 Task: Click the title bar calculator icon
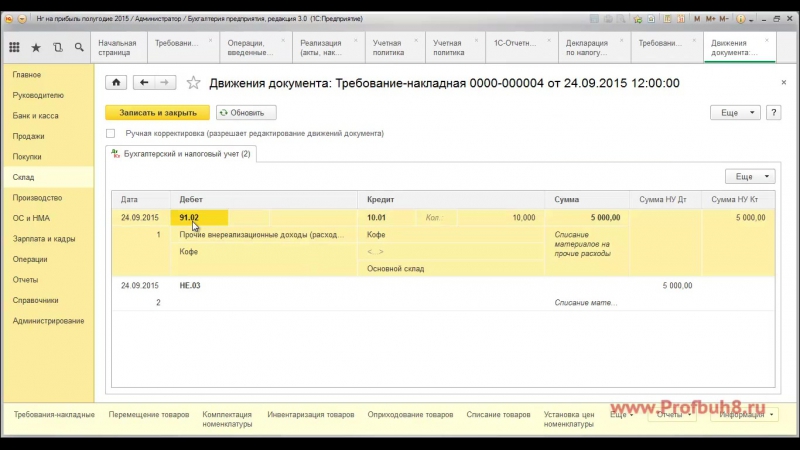pyautogui.click(x=667, y=19)
